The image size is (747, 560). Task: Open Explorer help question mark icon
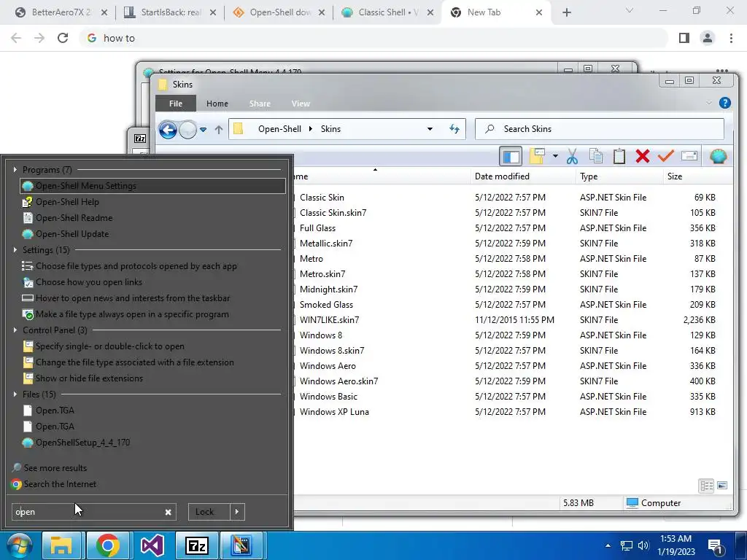coord(724,103)
